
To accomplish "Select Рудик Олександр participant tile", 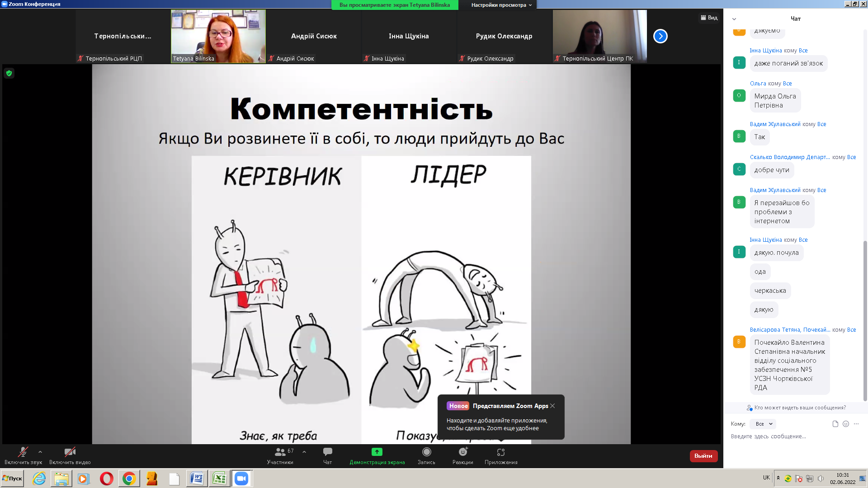I will click(x=504, y=36).
